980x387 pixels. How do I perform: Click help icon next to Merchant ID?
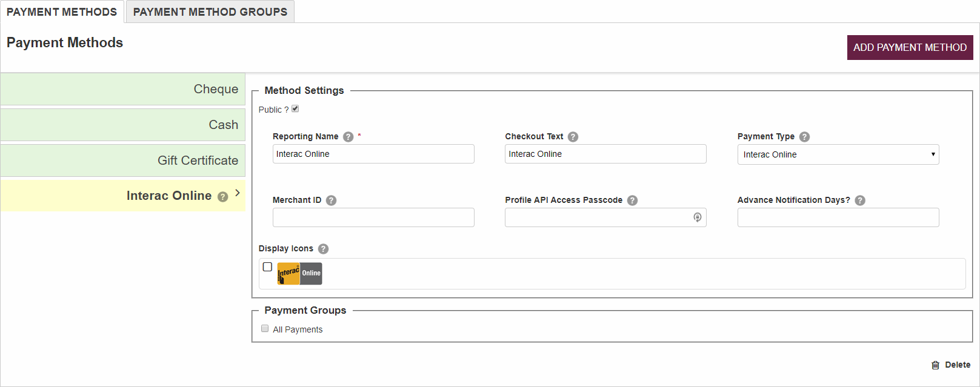coord(331,200)
